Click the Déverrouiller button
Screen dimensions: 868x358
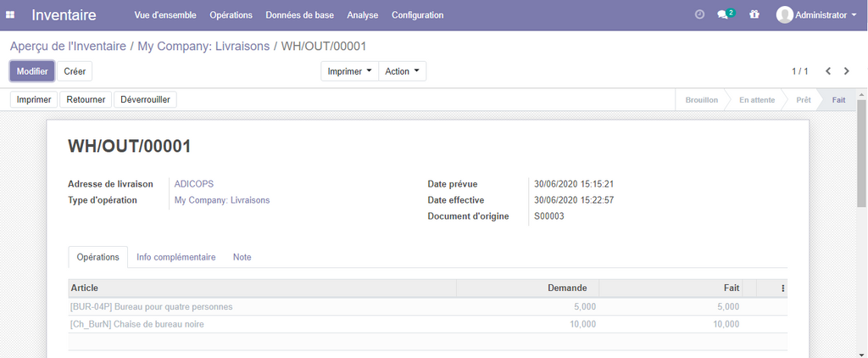[x=145, y=99]
